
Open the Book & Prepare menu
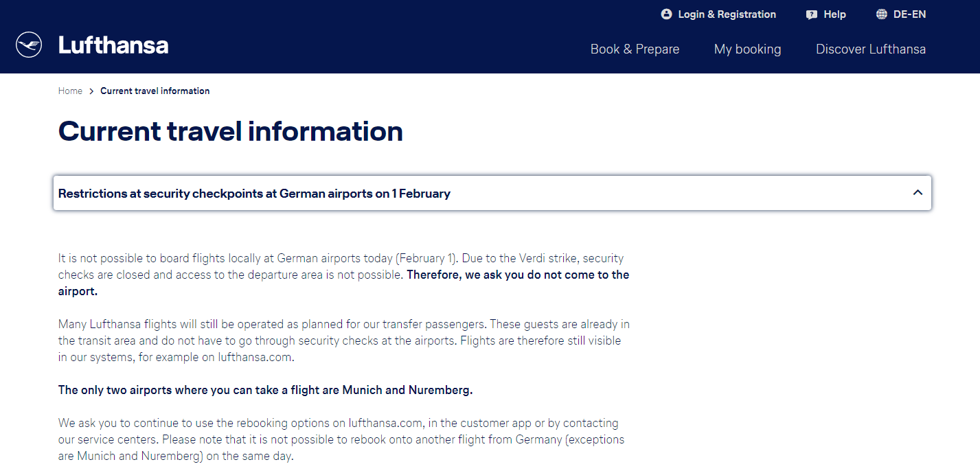635,49
